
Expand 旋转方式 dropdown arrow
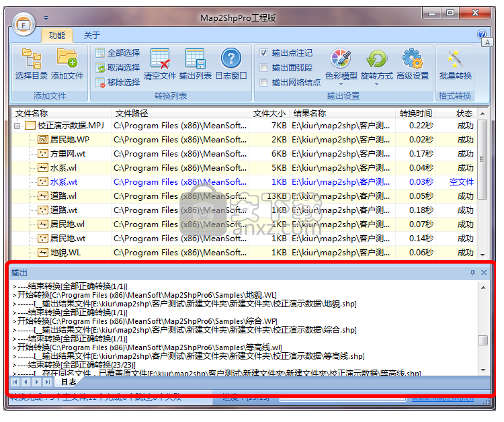pos(376,85)
